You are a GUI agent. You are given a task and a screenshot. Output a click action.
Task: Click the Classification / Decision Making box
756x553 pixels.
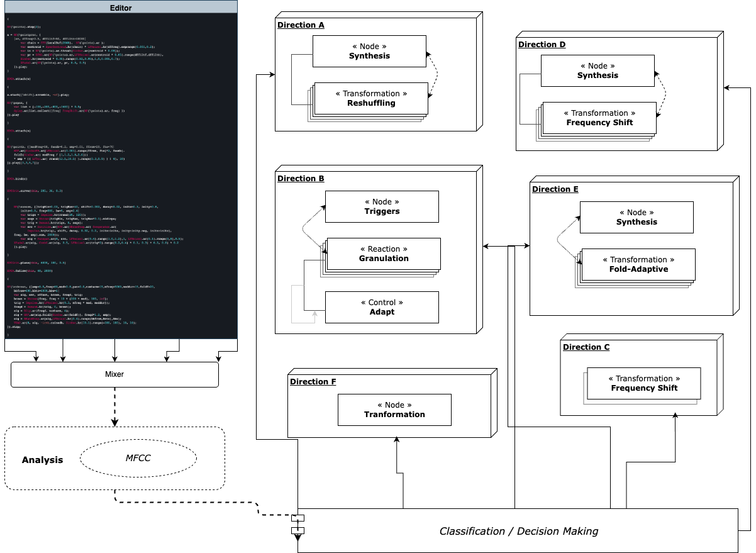(518, 531)
